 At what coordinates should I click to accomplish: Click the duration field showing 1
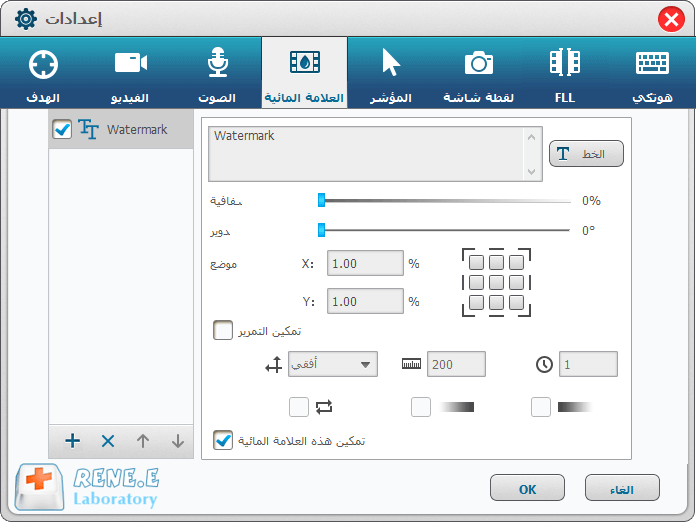point(588,364)
